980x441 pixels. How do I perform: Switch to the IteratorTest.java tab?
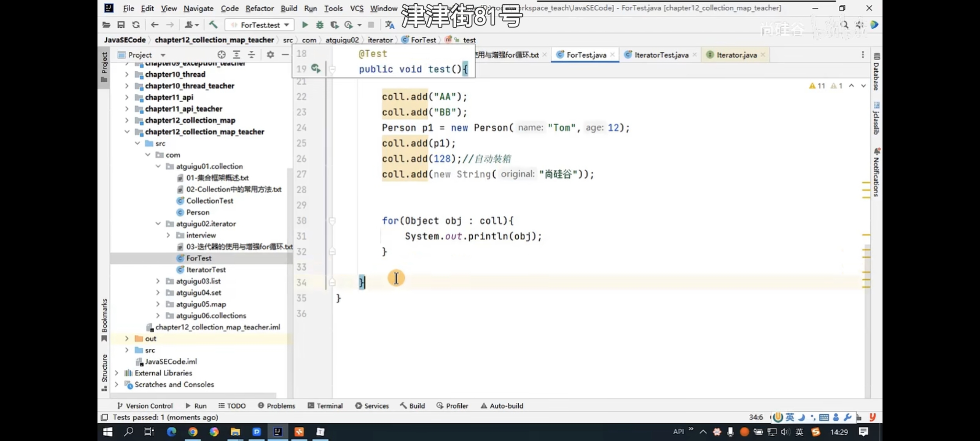point(661,55)
